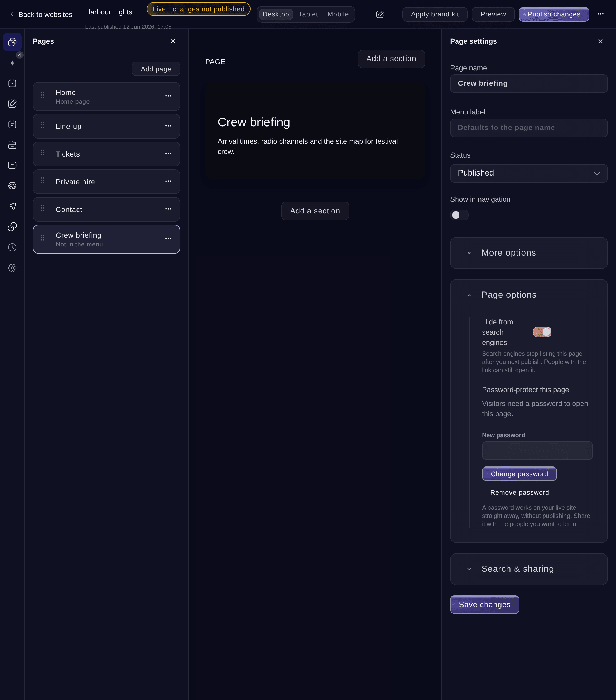
Task: Open the calendar with dots sidebar icon
Action: click(12, 83)
